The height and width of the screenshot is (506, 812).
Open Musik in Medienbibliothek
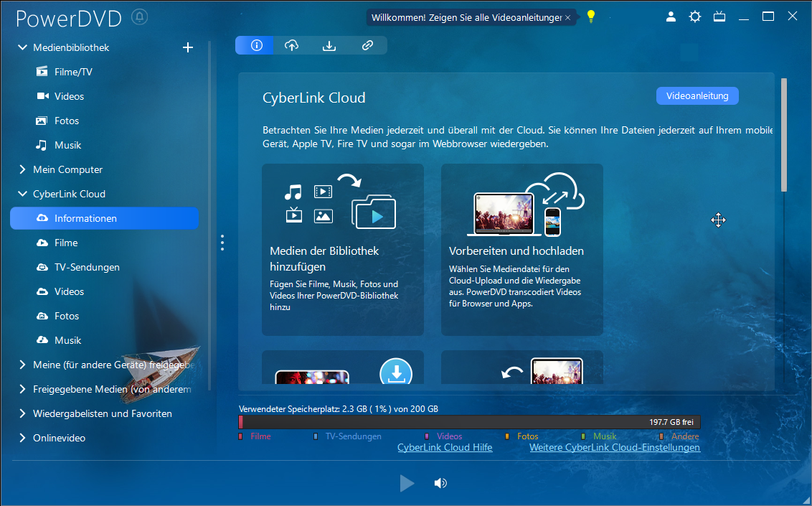click(x=68, y=145)
